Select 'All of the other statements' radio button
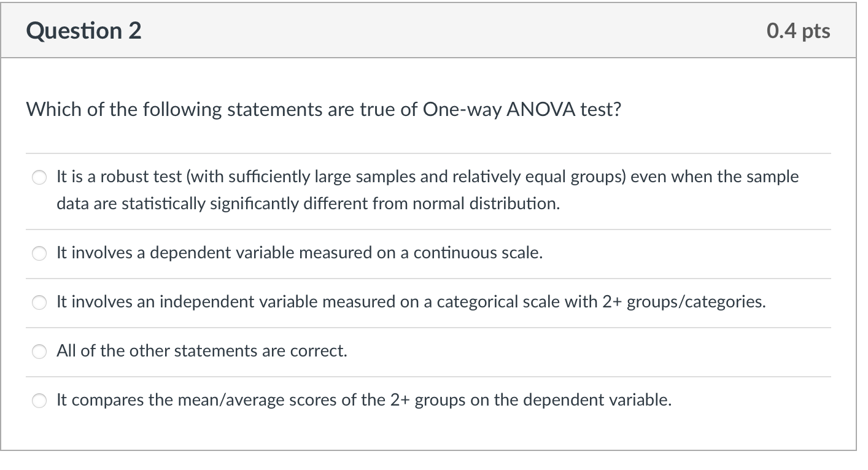 (x=39, y=352)
